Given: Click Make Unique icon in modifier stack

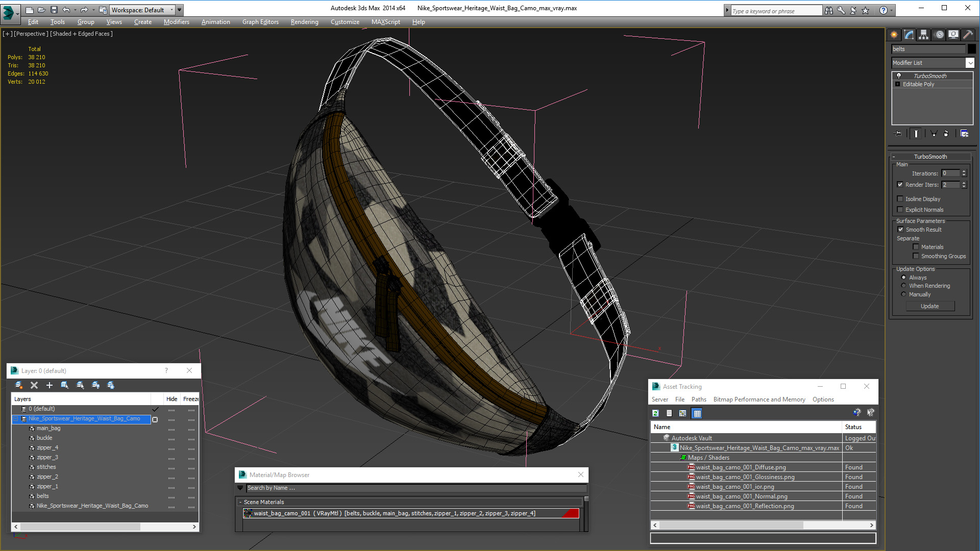Looking at the screenshot, I should click(934, 134).
